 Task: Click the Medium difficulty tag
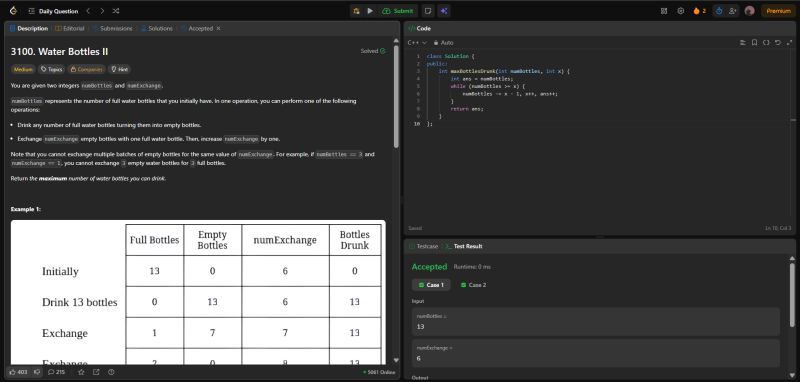click(23, 69)
